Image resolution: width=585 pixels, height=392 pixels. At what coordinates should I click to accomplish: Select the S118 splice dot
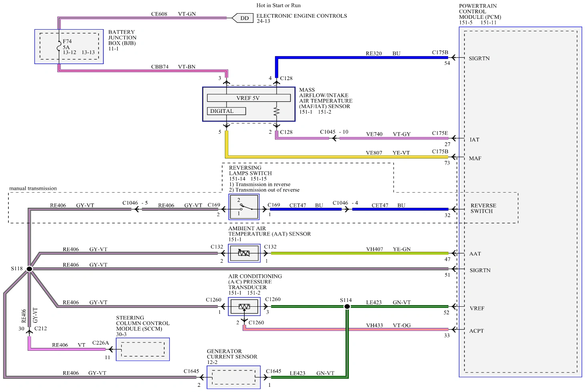pos(29,269)
